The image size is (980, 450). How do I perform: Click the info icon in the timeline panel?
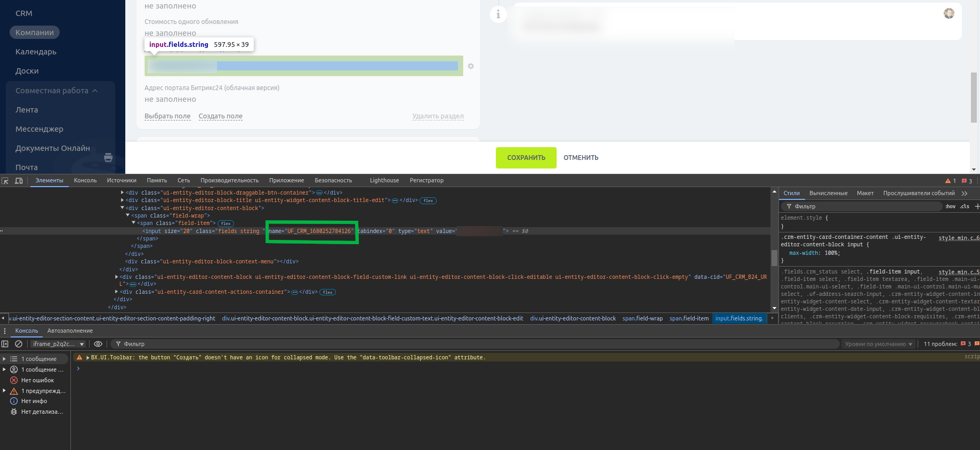[x=498, y=14]
